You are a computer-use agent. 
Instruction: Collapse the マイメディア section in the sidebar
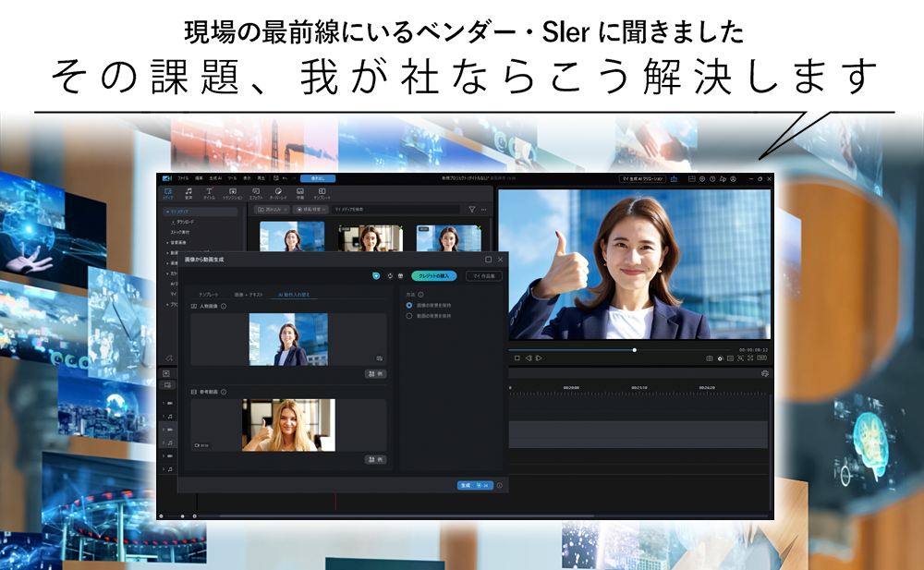click(168, 212)
